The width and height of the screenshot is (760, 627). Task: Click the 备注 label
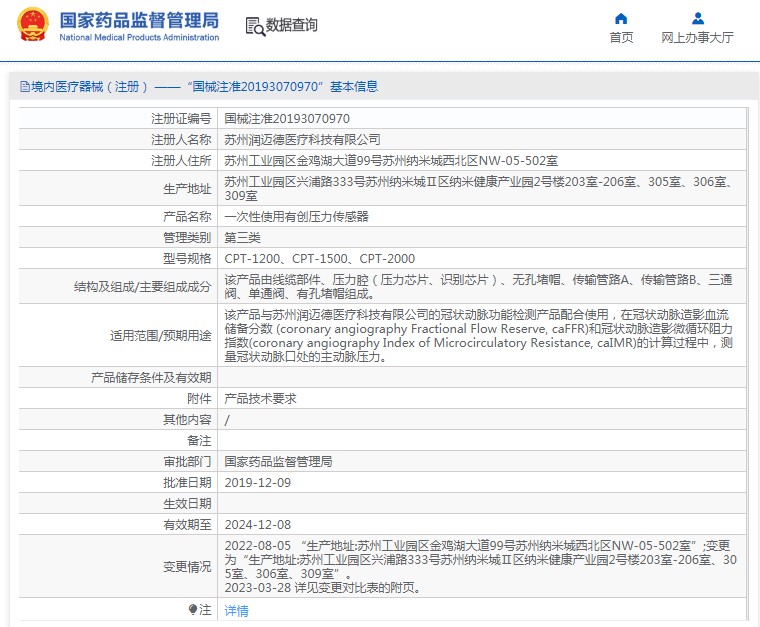point(199,440)
